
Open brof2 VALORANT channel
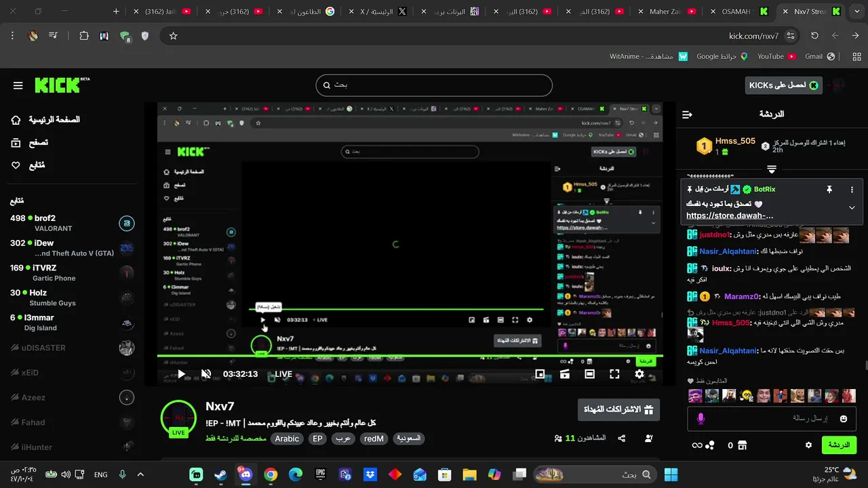pyautogui.click(x=71, y=223)
